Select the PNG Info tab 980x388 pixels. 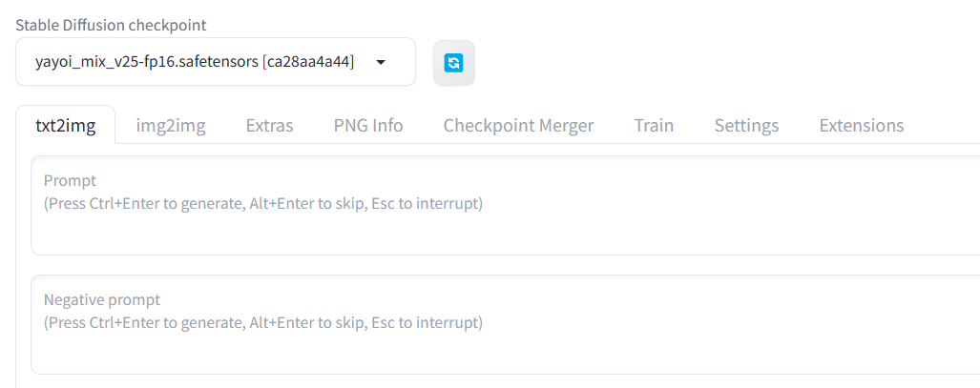click(368, 125)
